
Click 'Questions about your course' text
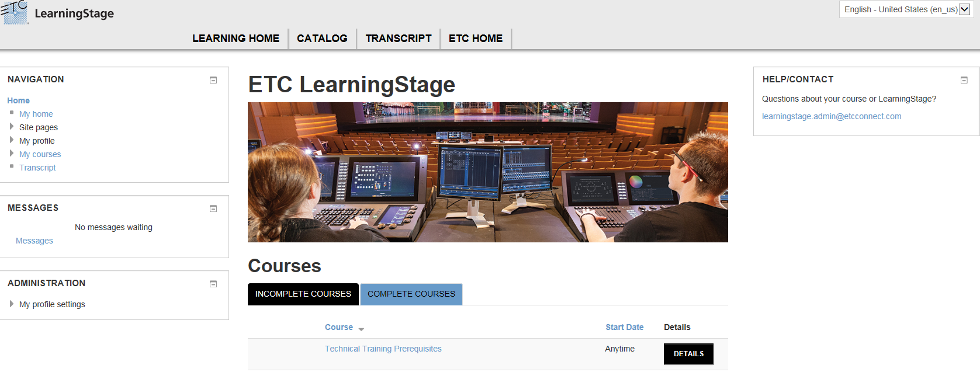click(849, 99)
